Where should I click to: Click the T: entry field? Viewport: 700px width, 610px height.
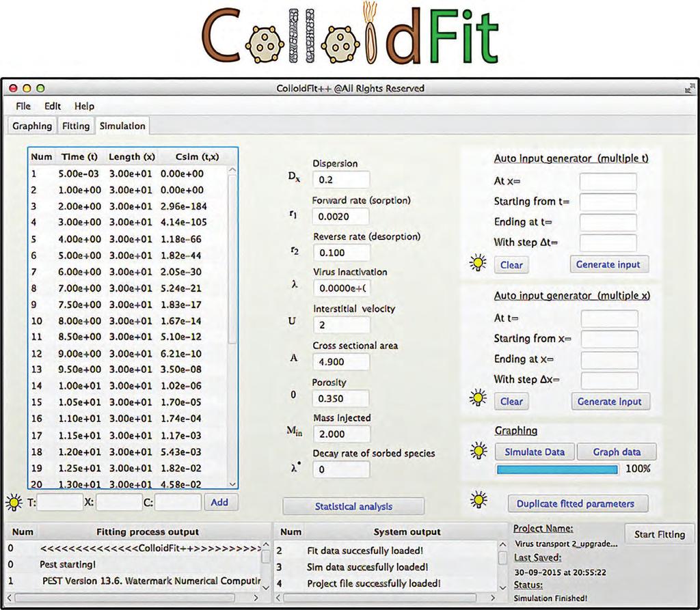60,503
